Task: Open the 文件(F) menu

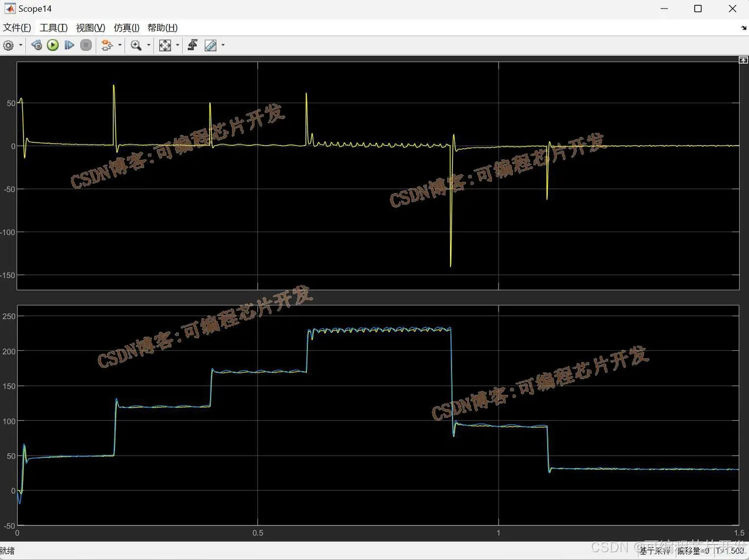Action: [x=17, y=28]
